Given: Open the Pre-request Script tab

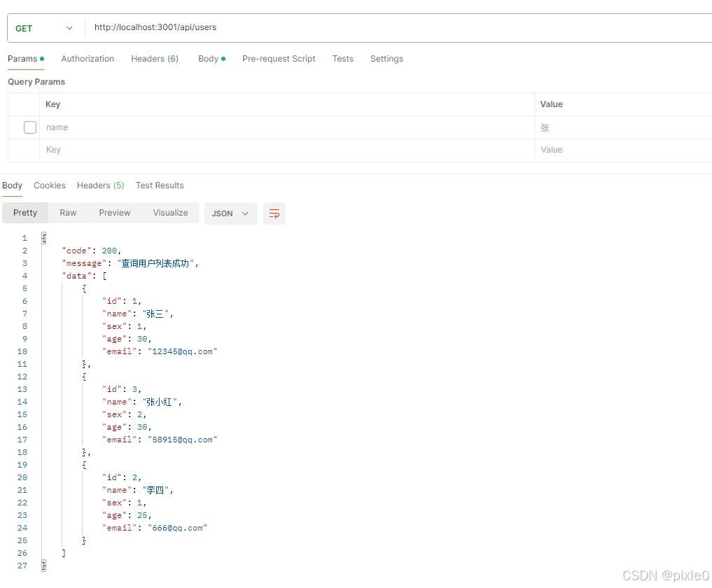Looking at the screenshot, I should pyautogui.click(x=279, y=59).
